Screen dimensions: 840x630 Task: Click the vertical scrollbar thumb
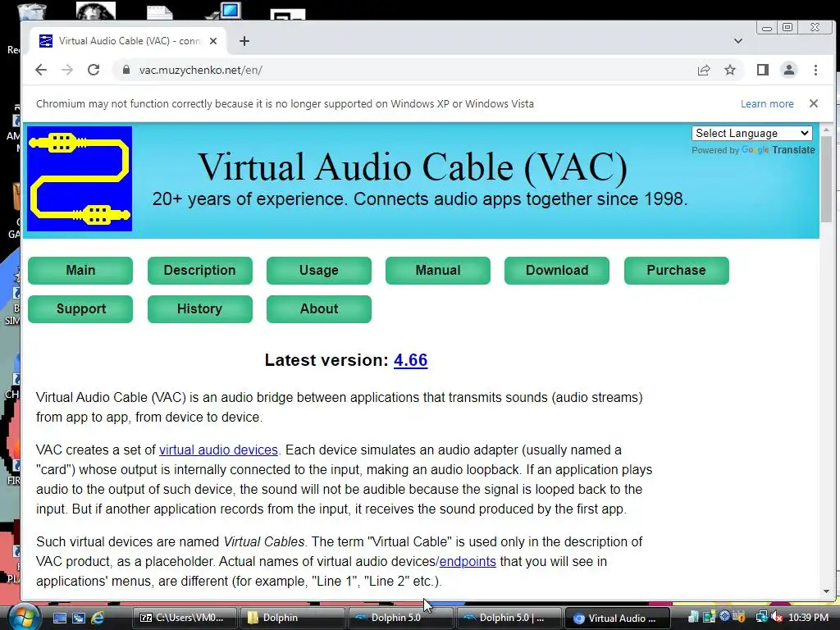[x=826, y=178]
